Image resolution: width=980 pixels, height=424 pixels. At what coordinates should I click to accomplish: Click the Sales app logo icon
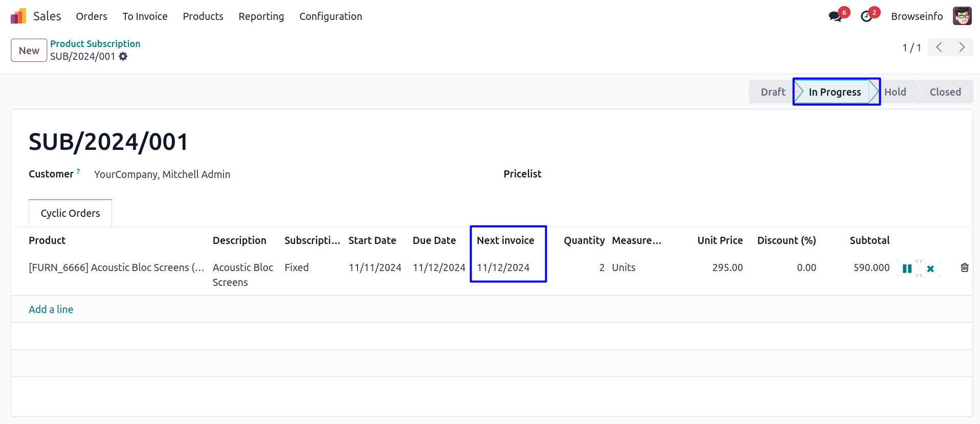click(18, 16)
